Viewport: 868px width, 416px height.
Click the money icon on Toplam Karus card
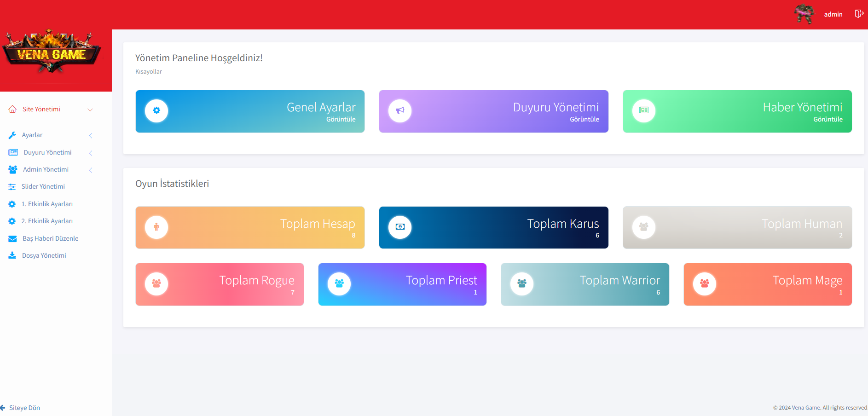tap(400, 227)
